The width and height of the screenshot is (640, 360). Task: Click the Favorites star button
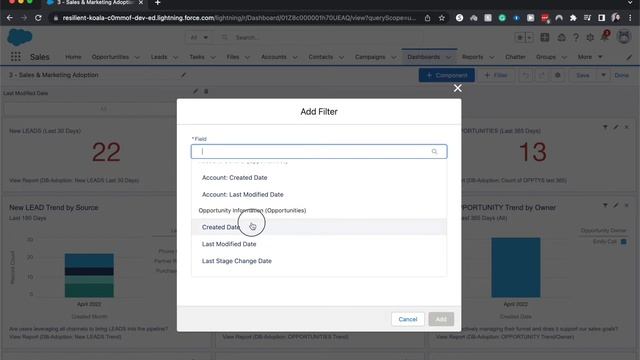pyautogui.click(x=520, y=38)
